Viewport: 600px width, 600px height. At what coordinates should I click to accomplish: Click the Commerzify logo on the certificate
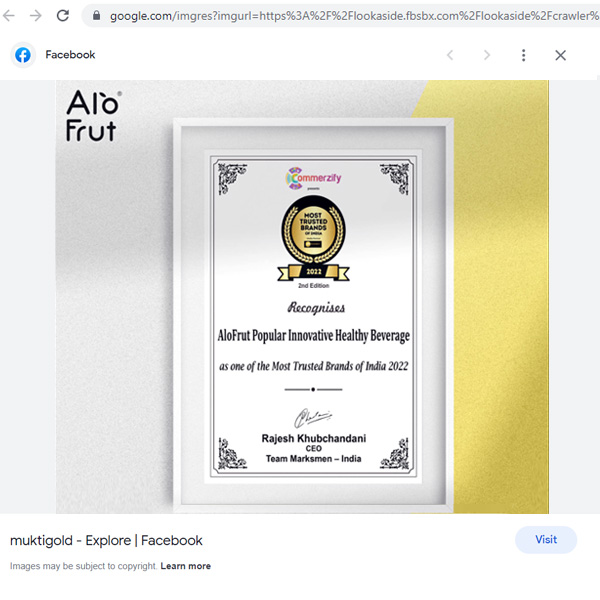[x=313, y=178]
